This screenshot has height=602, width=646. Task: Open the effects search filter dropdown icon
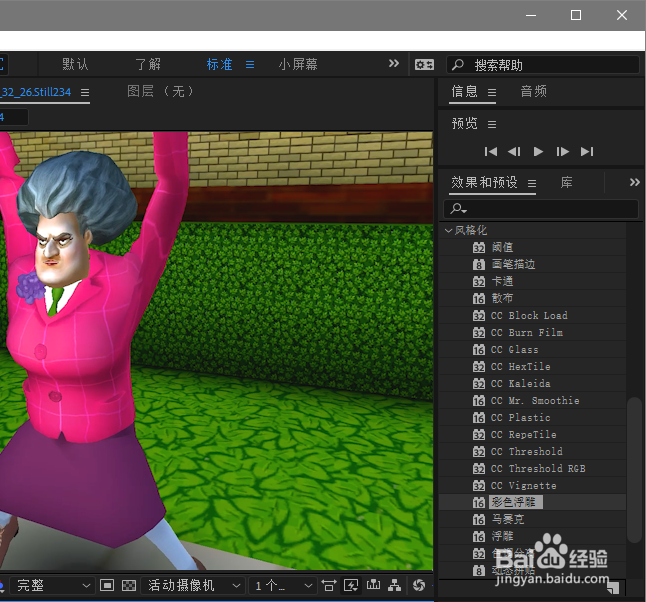click(458, 209)
